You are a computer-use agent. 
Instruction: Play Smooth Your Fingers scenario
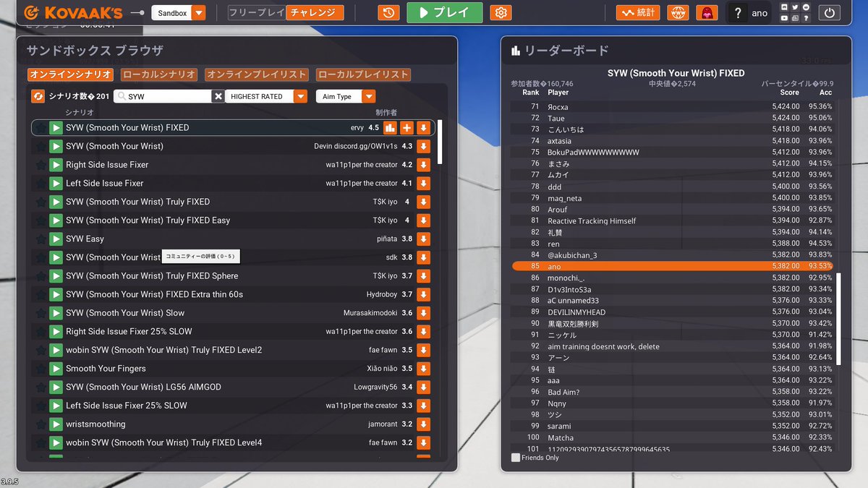56,369
